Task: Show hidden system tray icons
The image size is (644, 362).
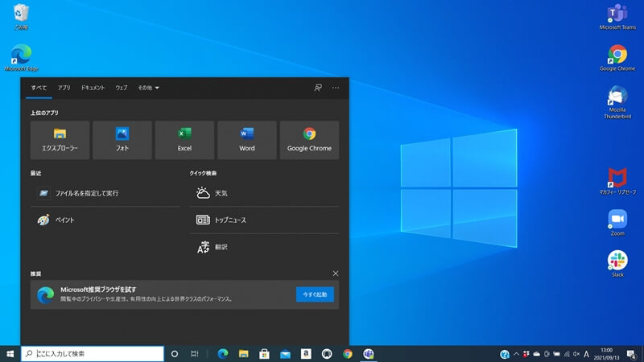Action: [516, 354]
